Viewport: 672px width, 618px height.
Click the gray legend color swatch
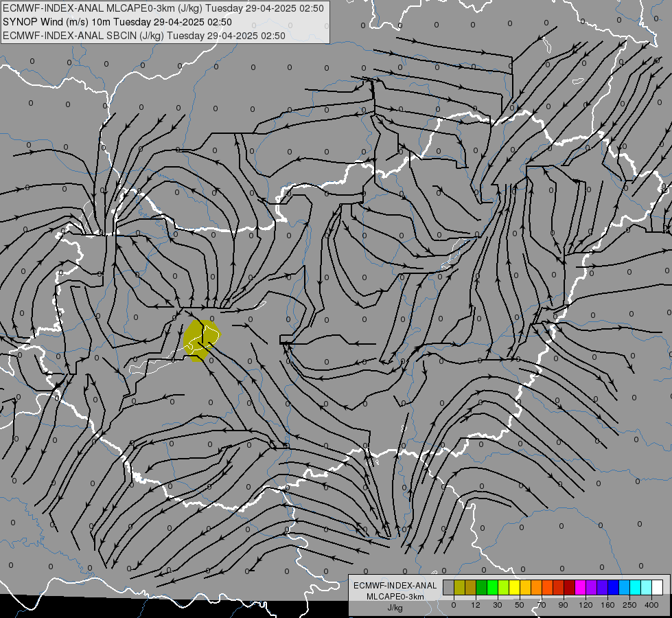tap(449, 587)
